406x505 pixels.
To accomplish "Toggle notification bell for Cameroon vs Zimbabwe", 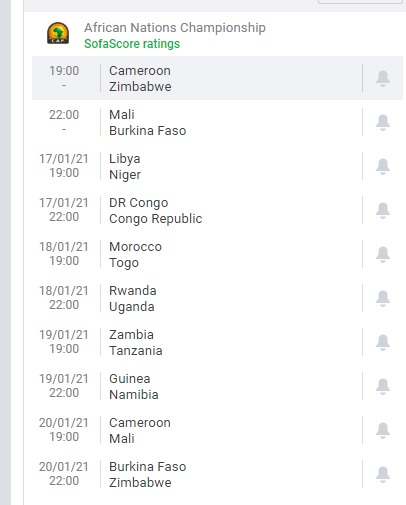I will (x=383, y=79).
